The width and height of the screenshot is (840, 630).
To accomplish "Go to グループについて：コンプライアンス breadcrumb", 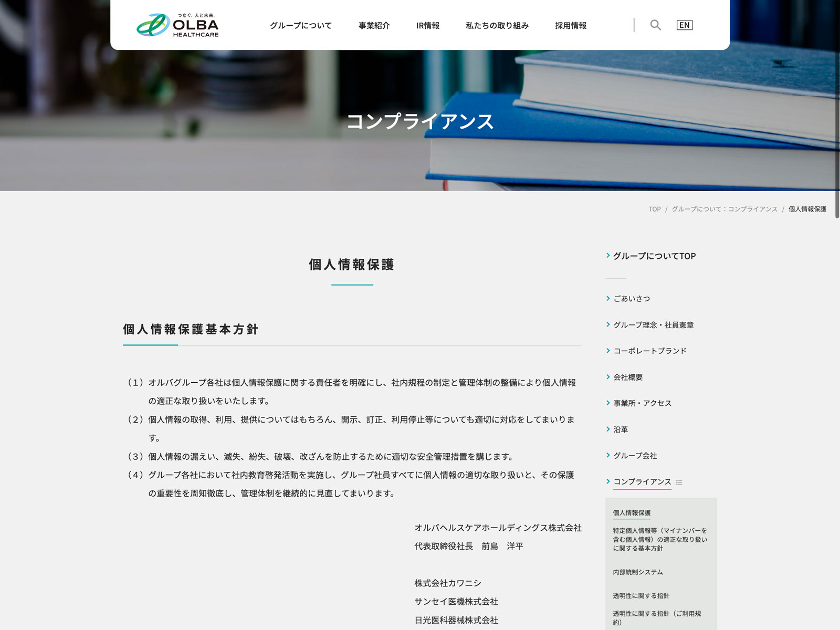I will point(724,209).
